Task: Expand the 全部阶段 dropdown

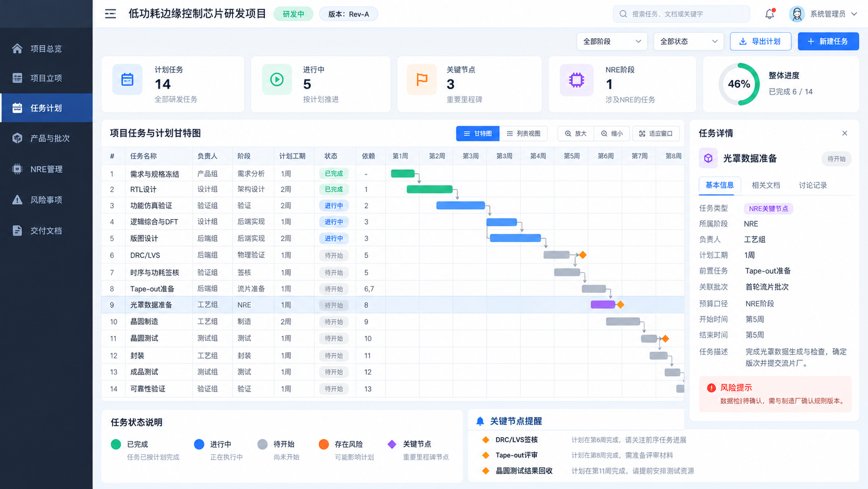Action: coord(612,42)
